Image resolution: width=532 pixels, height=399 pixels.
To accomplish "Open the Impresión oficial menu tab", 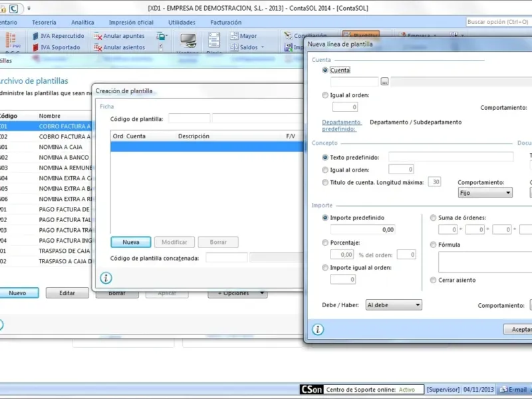I will click(x=131, y=23).
